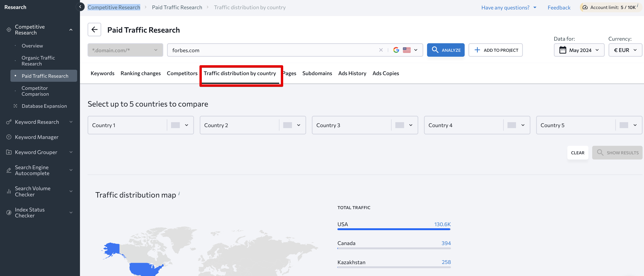Expand the Index Status Checker section
The image size is (644, 276).
71,213
